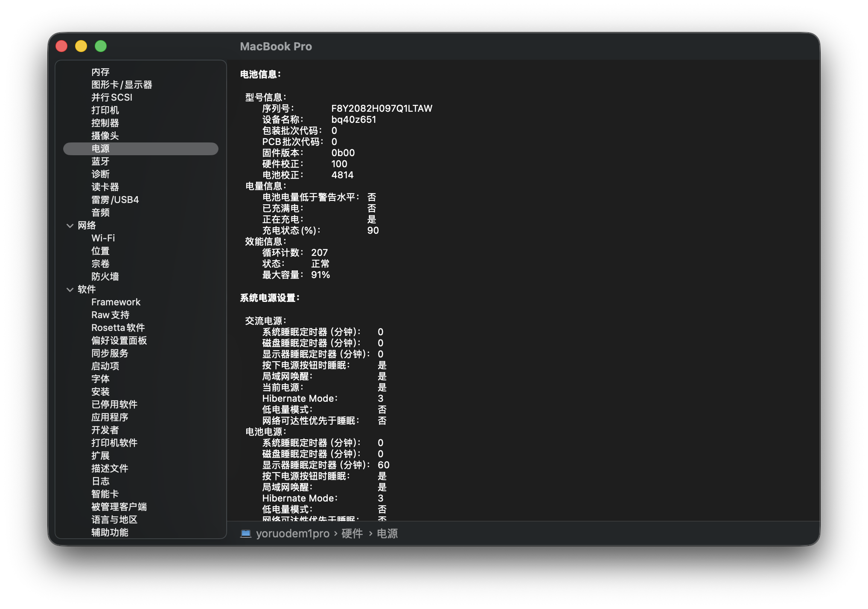
Task: Open Framework under 软件
Action: pos(116,302)
